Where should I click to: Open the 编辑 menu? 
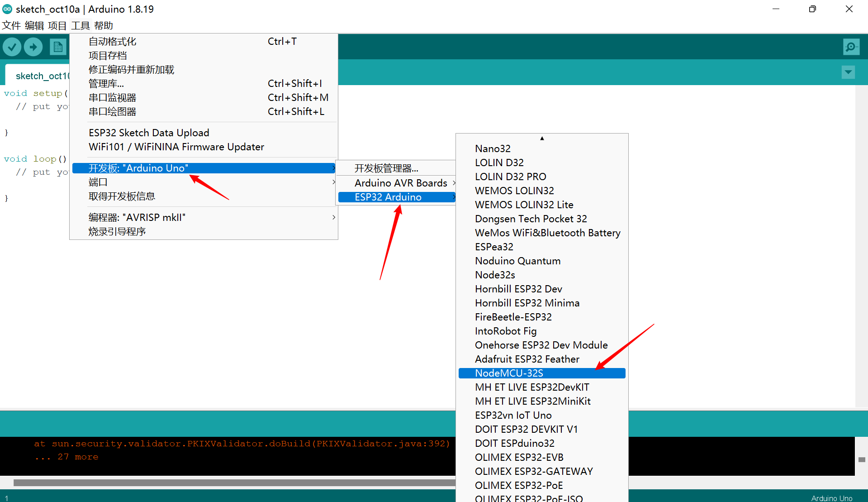click(x=34, y=26)
